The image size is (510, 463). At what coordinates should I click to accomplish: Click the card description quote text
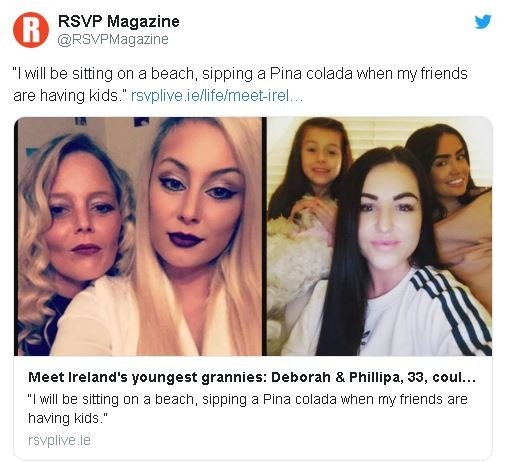248,408
